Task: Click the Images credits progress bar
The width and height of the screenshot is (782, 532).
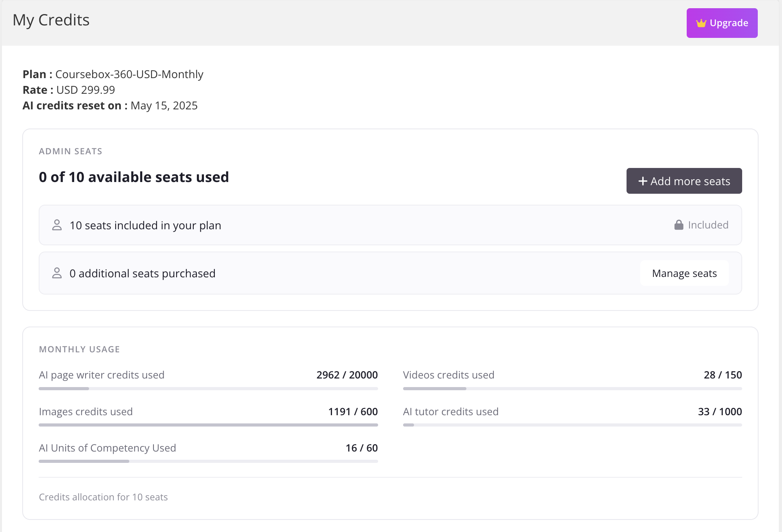Action: pos(208,425)
